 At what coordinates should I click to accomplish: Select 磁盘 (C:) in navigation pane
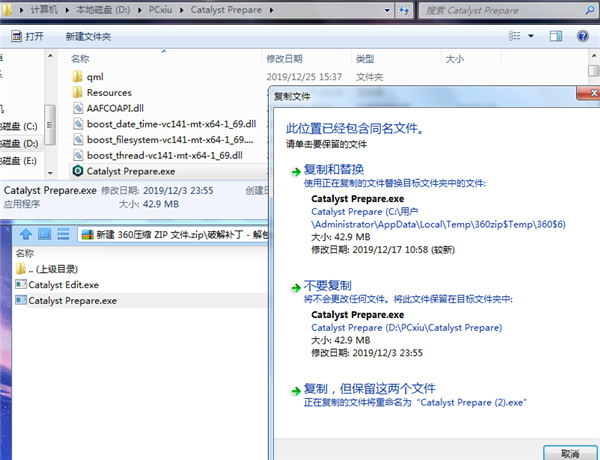click(19, 126)
